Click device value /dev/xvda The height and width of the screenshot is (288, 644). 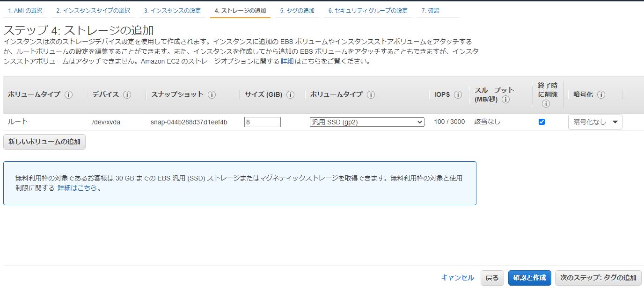pyautogui.click(x=106, y=122)
